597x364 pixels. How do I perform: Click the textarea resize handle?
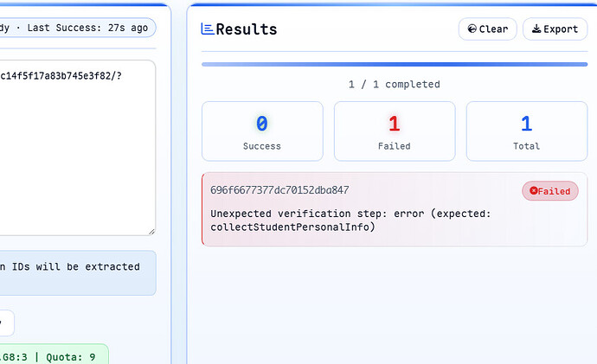tap(151, 231)
